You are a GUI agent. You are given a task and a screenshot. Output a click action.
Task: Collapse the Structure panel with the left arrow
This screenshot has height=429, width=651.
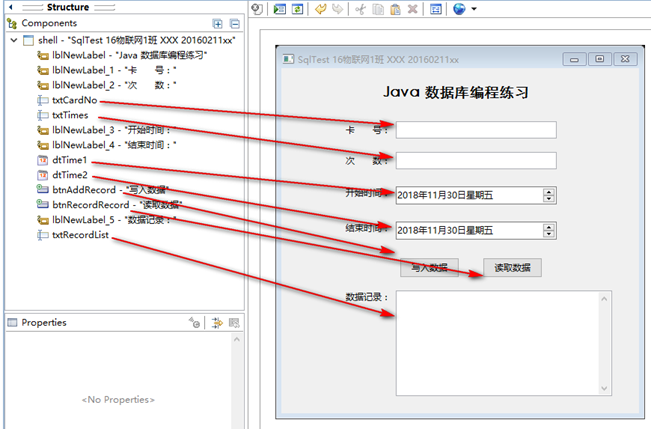pos(11,7)
